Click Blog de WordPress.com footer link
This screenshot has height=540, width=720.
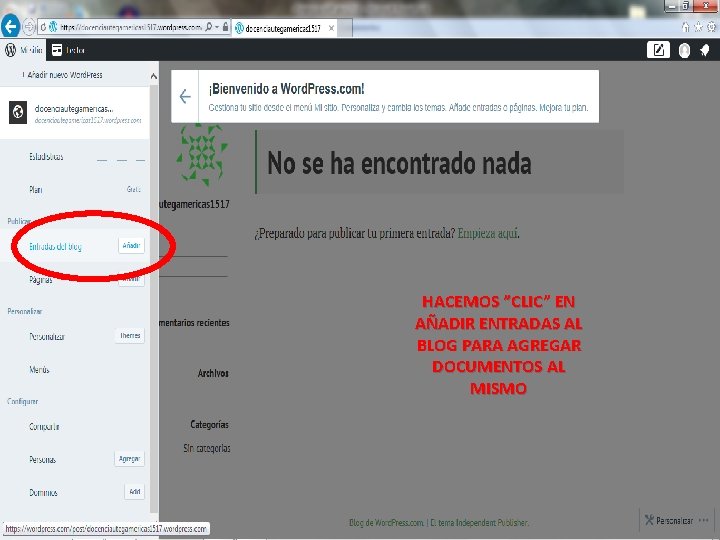[386, 523]
